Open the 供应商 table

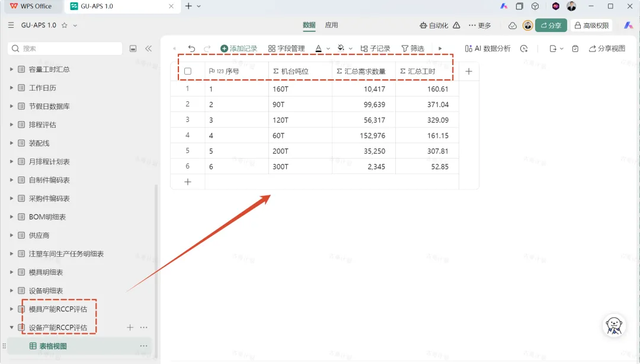(x=39, y=235)
